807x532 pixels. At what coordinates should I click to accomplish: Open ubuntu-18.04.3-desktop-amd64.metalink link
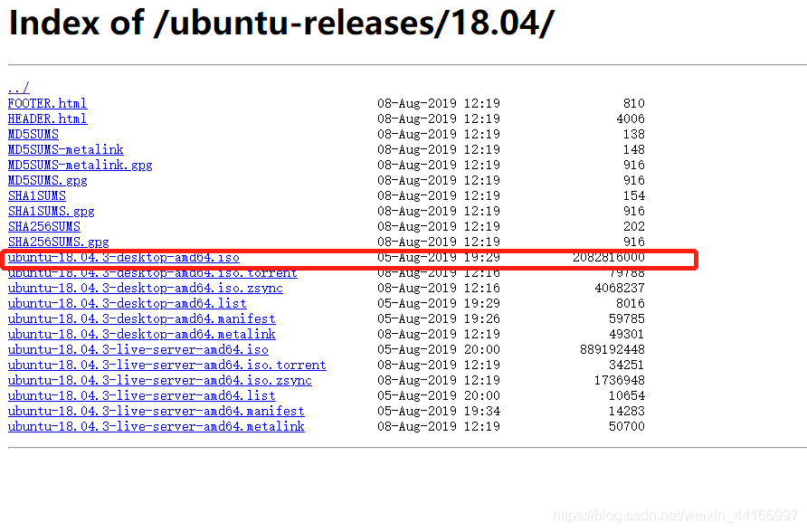pos(141,335)
